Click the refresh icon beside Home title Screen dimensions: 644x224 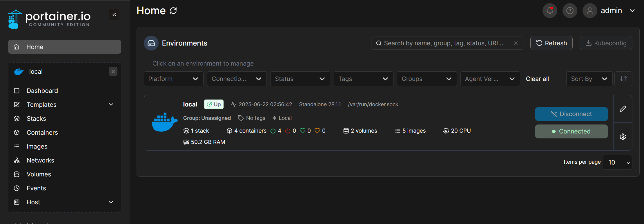point(173,11)
